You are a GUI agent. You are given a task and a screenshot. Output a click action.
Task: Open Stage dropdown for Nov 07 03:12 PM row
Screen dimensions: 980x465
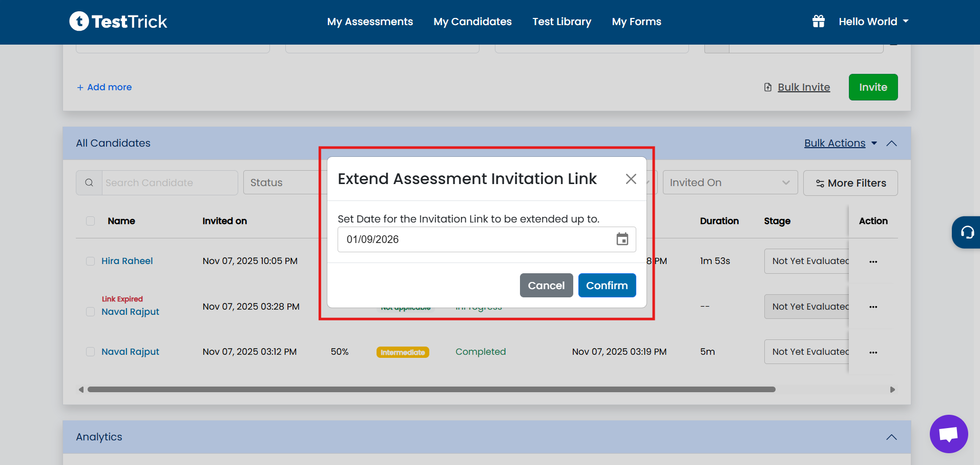click(806, 352)
